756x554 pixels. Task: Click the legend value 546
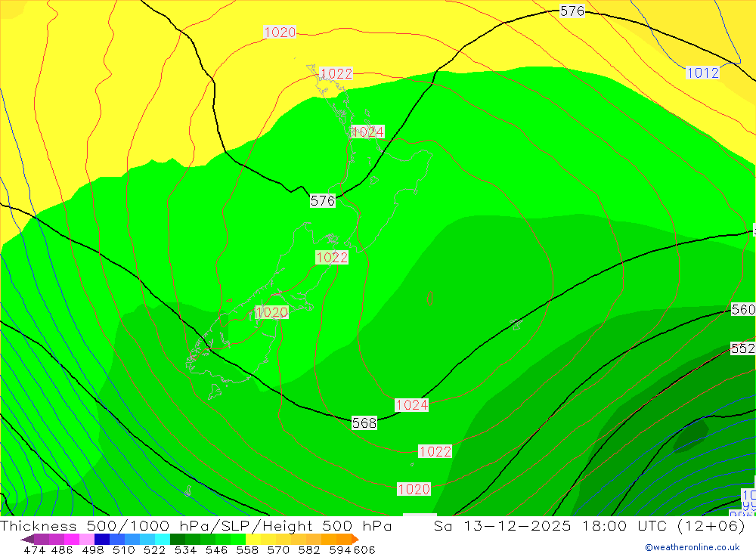(216, 549)
